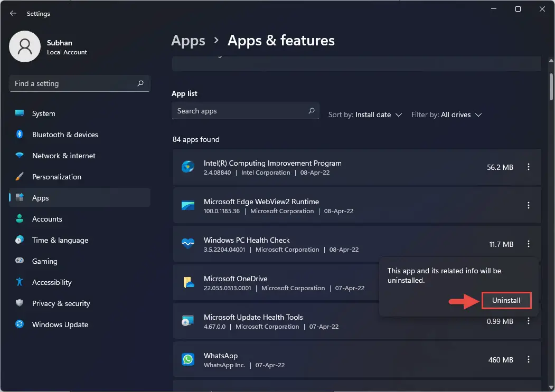
Task: Click the user profile avatar icon
Action: click(x=25, y=46)
